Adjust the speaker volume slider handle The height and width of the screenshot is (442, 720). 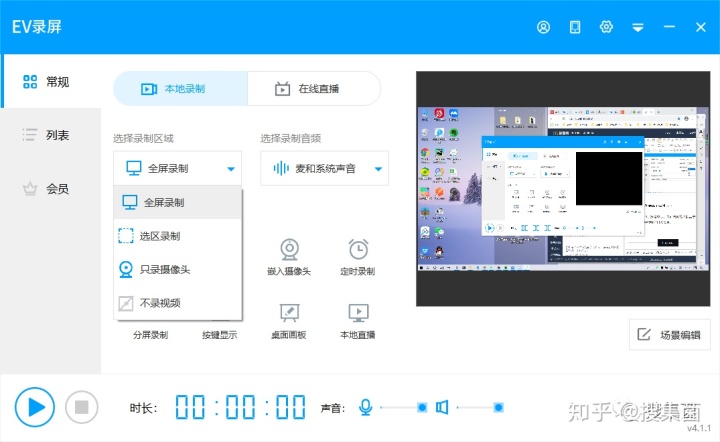click(x=498, y=407)
